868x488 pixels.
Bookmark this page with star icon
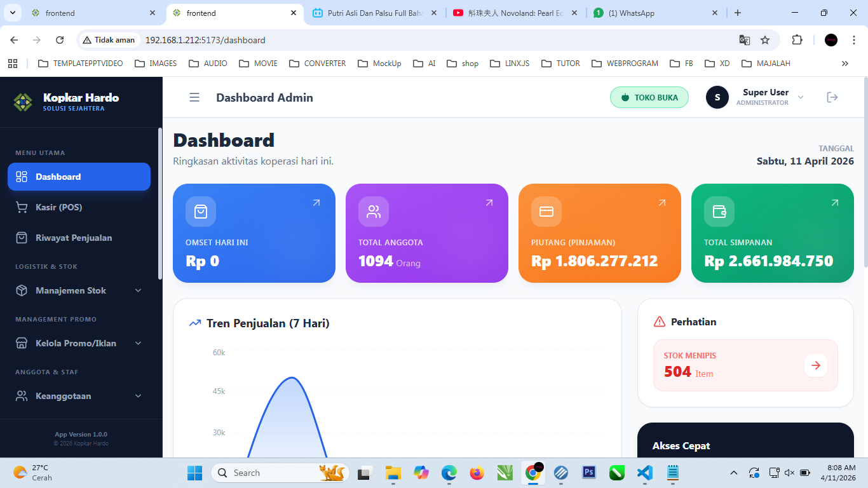pos(765,40)
